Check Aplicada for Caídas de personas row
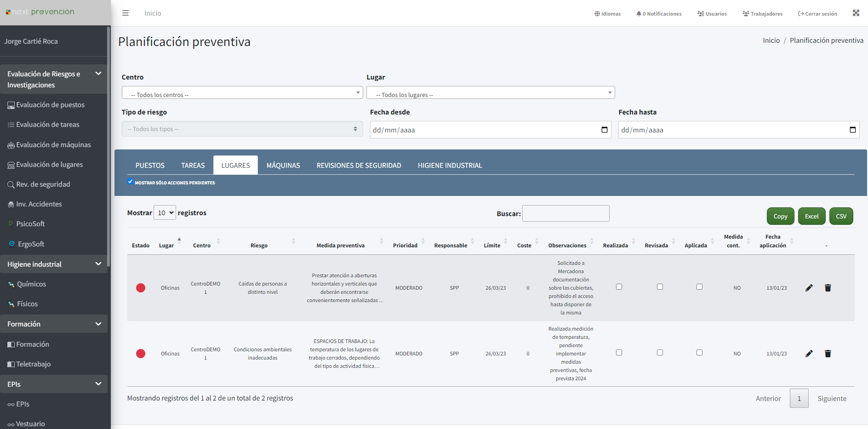This screenshot has width=868, height=429. (x=699, y=287)
